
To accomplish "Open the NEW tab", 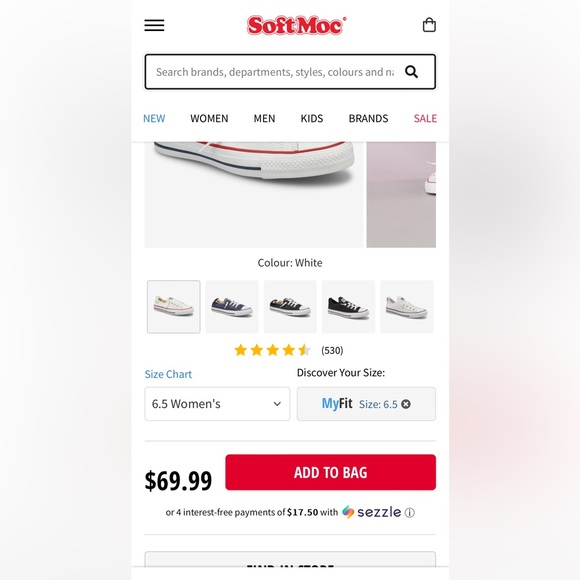I will tap(154, 118).
